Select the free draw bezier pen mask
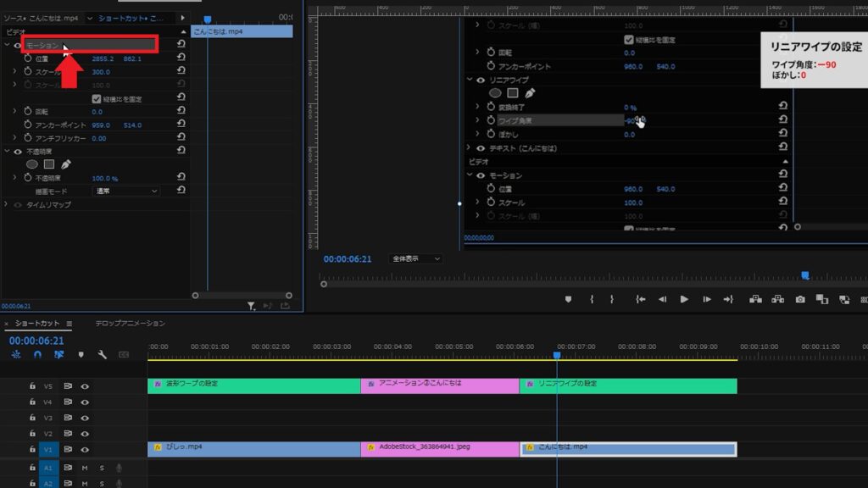Image resolution: width=868 pixels, height=488 pixels. point(66,164)
